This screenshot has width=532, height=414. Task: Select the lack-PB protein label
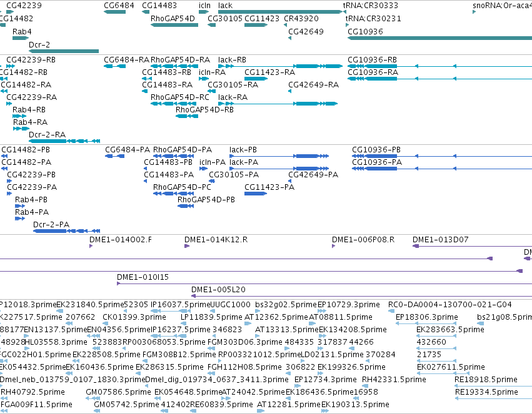click(243, 150)
